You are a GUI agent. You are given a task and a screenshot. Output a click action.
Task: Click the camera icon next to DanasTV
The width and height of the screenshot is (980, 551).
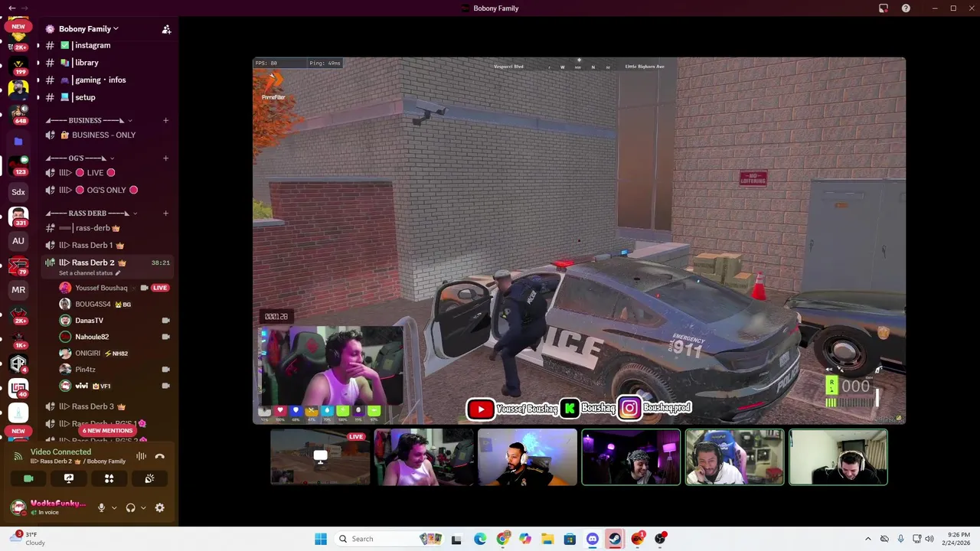(x=165, y=321)
